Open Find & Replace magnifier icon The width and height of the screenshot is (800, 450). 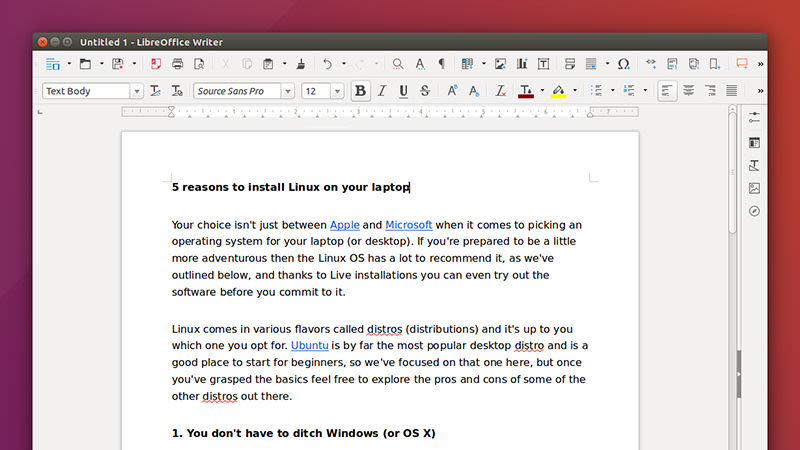click(398, 64)
